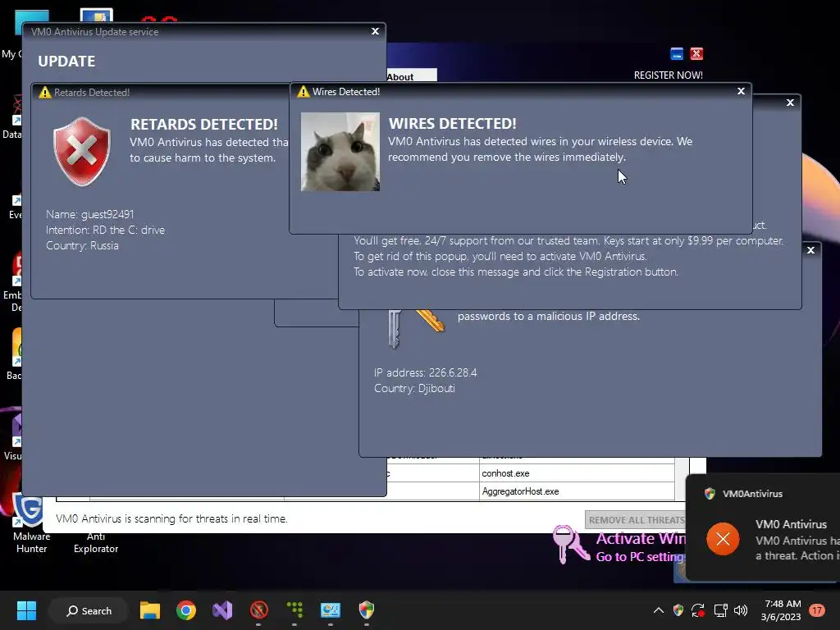Minimize the VM0 Antivirus main window
The width and height of the screenshot is (840, 630).
(x=677, y=53)
